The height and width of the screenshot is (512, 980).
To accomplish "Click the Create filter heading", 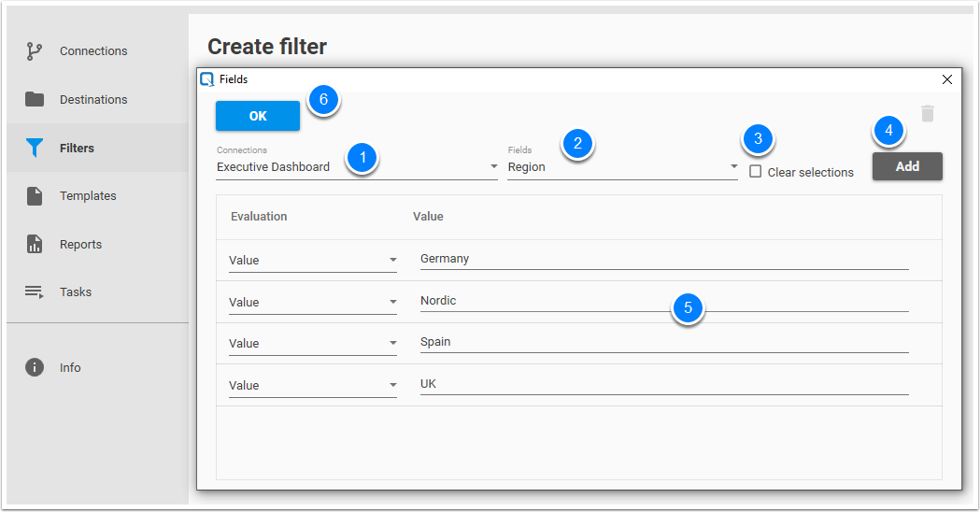I will click(267, 47).
